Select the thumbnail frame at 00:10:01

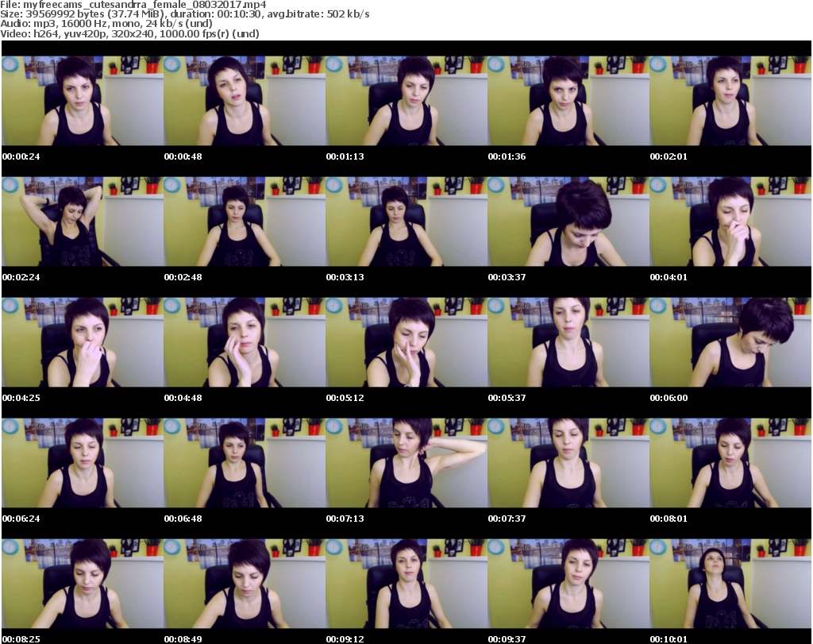tap(730, 584)
